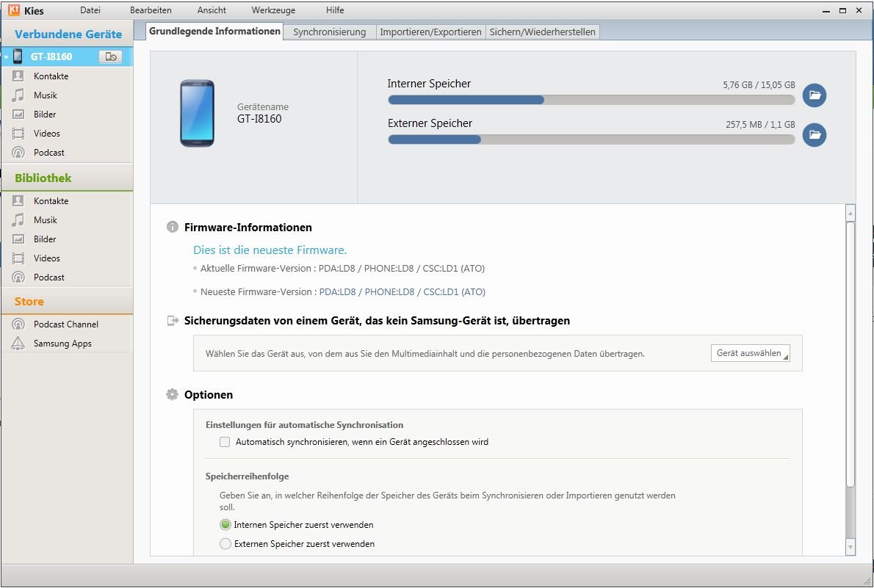Image resolution: width=874 pixels, height=588 pixels.
Task: Switch to the Sichern/Wiederherstellen tab
Action: point(542,32)
